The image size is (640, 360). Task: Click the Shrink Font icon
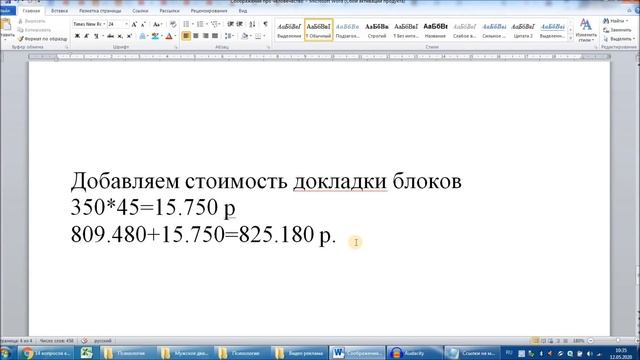pos(143,24)
